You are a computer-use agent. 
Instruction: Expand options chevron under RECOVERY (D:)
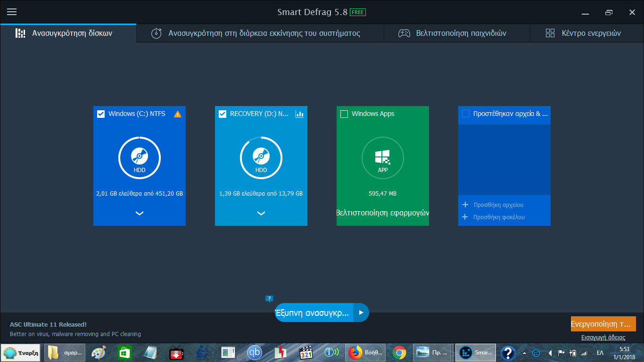click(x=261, y=213)
